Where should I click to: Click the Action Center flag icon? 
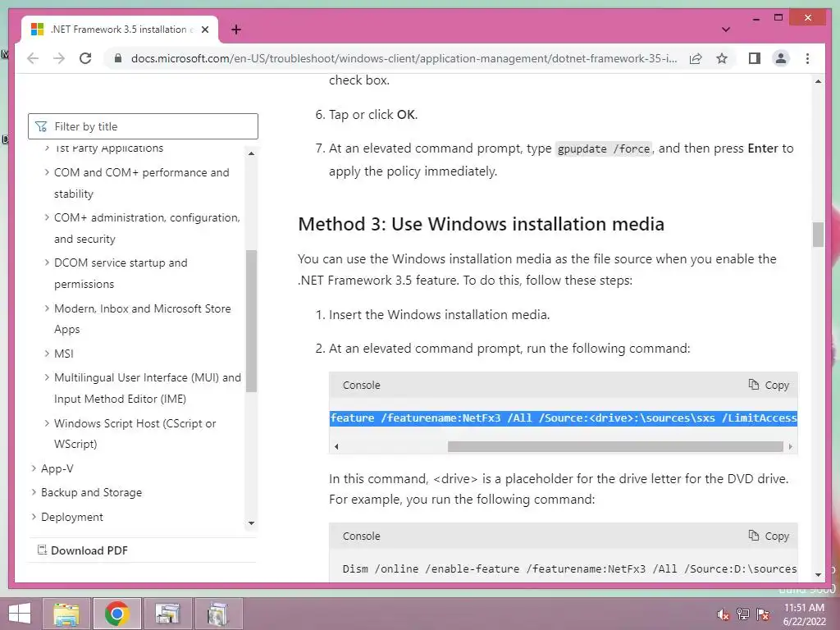[763, 614]
